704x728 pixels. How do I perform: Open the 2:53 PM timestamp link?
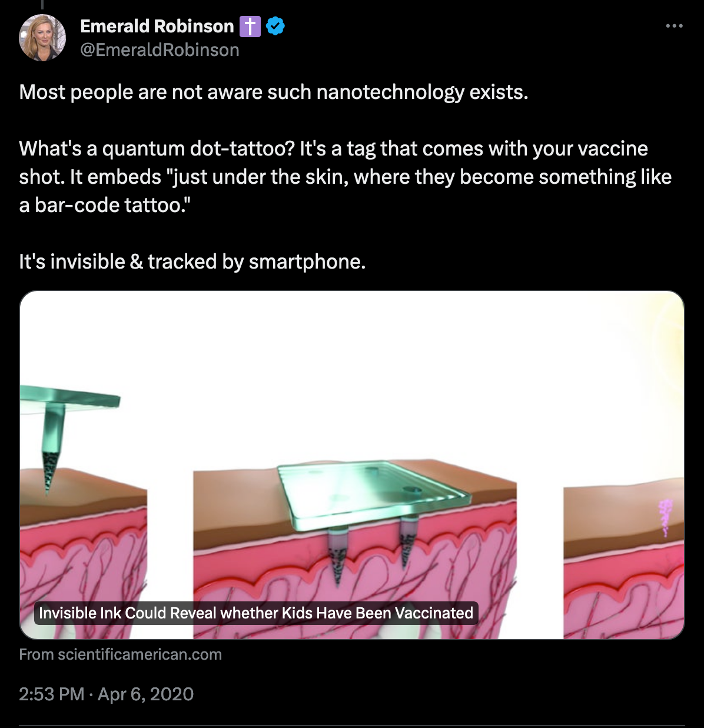[52, 694]
